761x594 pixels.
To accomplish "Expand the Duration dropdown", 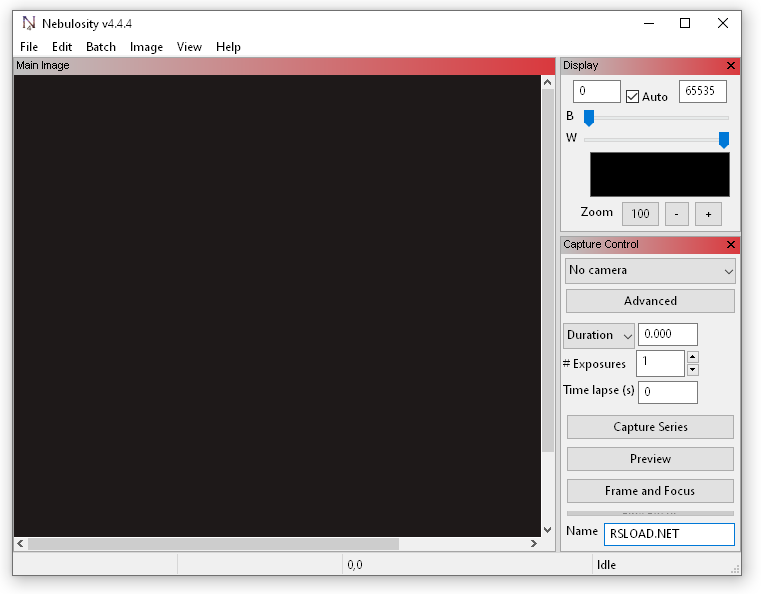I will 599,336.
